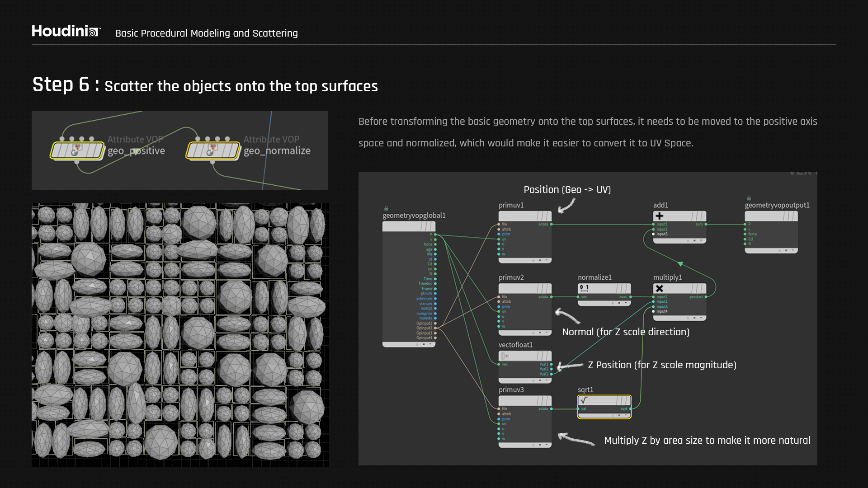
Task: Click the lock icon above geometryvopoutput1
Action: 749,198
